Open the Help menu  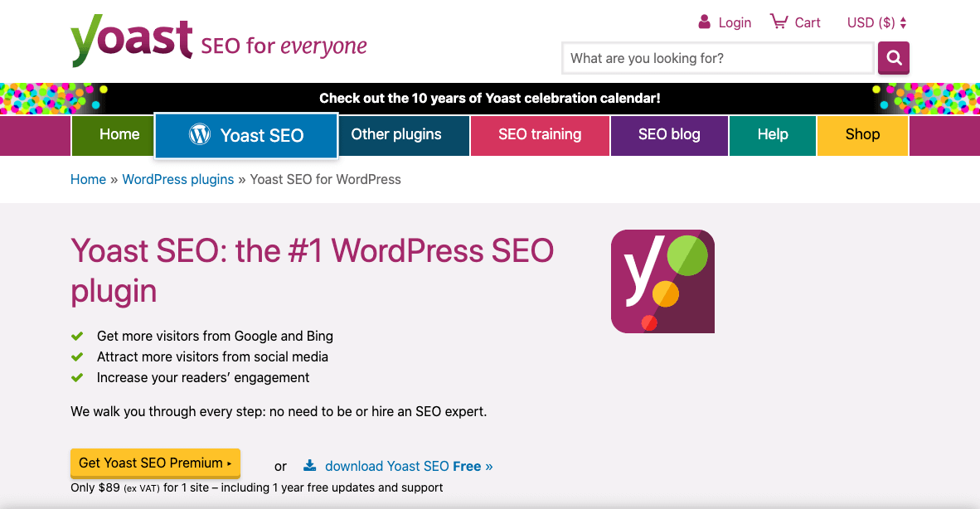(772, 134)
